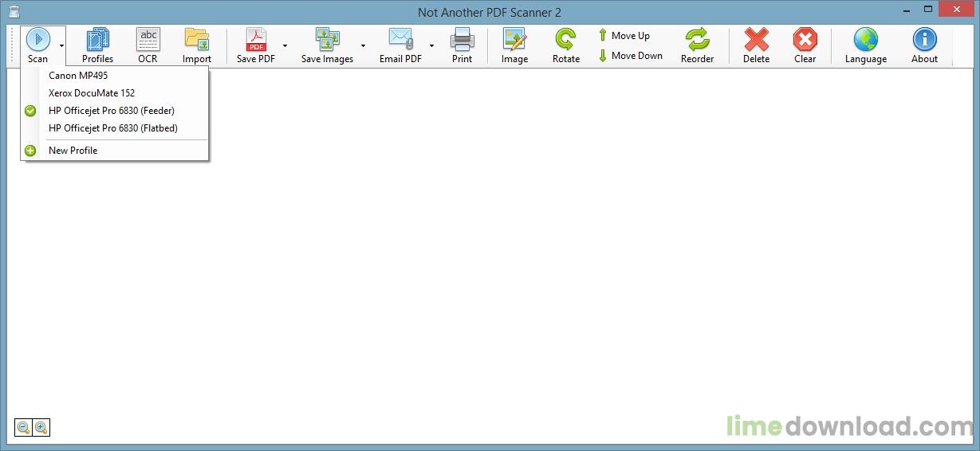Import files with the Import button
The height and width of the screenshot is (451, 980).
(x=196, y=45)
